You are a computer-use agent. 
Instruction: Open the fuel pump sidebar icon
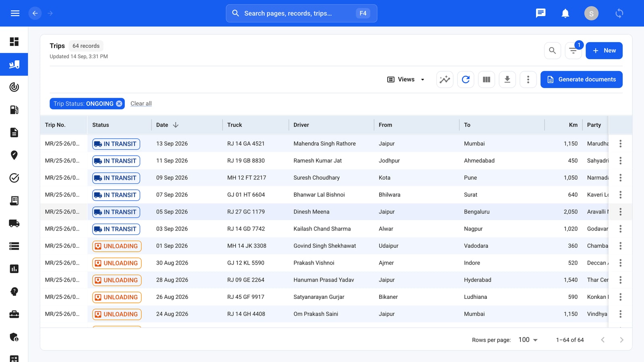click(x=14, y=110)
